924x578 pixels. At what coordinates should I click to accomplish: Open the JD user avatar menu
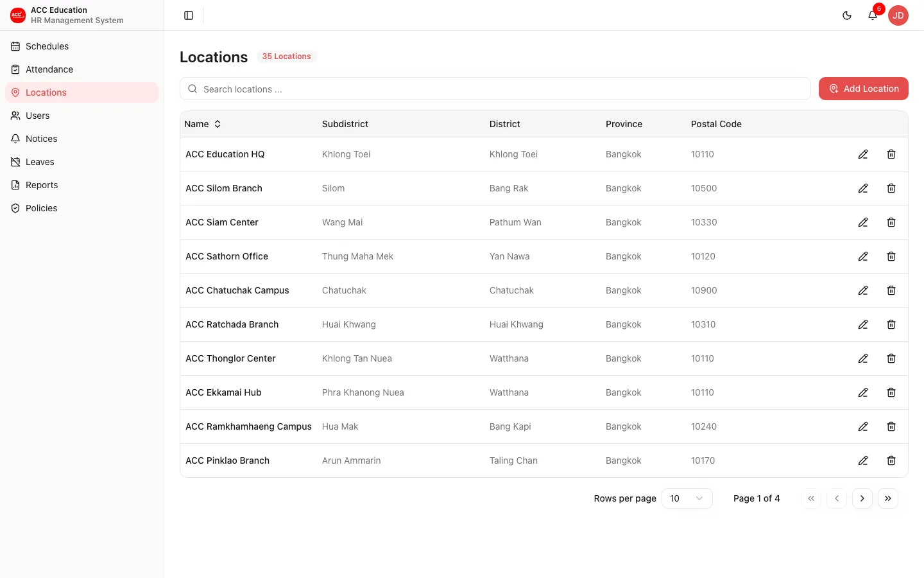coord(898,15)
